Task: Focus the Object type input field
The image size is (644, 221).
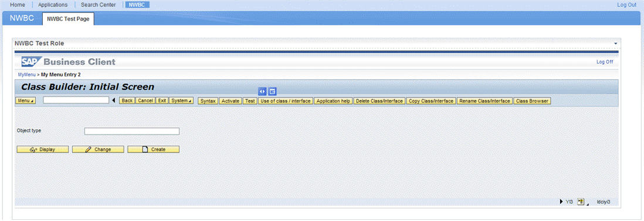Action: 132,131
